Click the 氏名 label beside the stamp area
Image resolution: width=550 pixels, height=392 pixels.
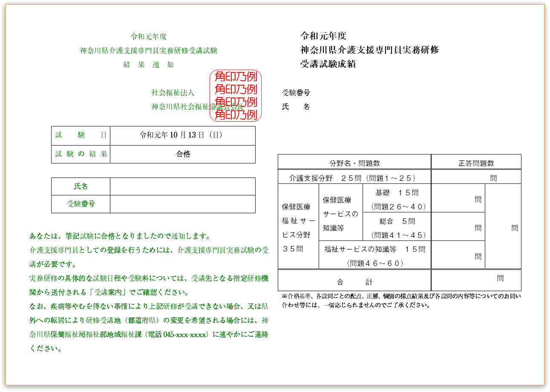(x=296, y=107)
